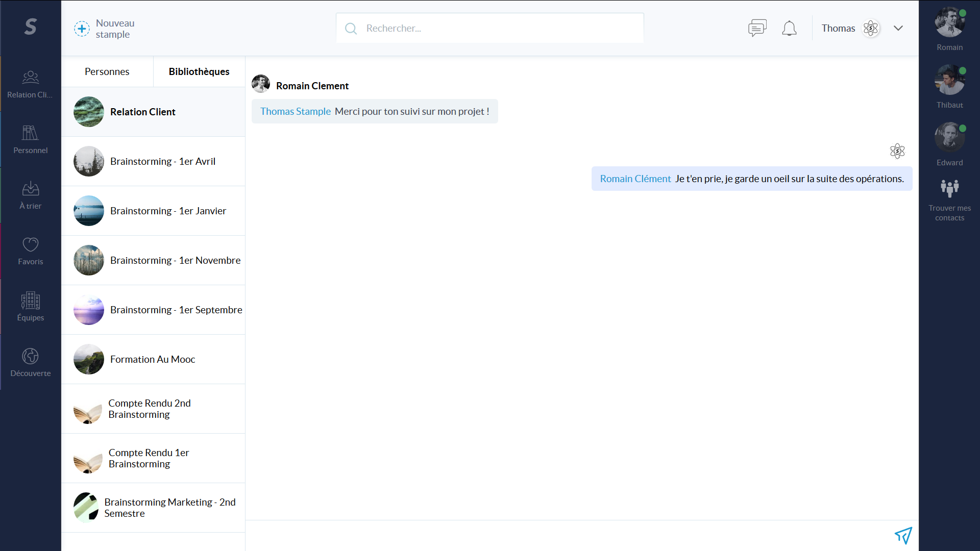Click the Formation Au Mooc thumbnail
Image resolution: width=980 pixels, height=551 pixels.
click(x=89, y=359)
